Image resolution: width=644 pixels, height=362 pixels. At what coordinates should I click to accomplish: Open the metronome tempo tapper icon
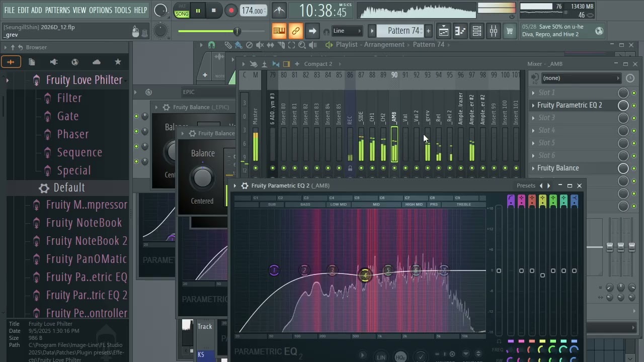point(279,11)
